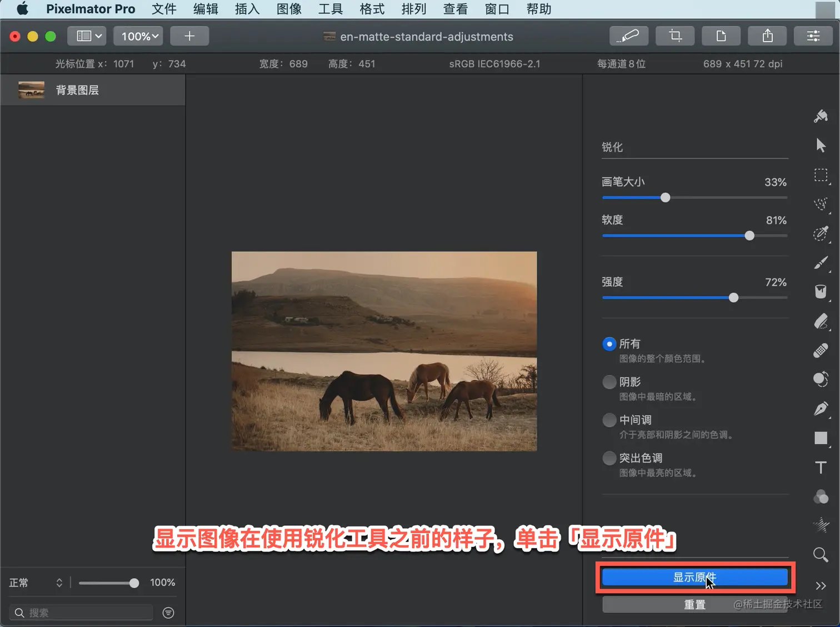Select the Color Fill bucket tool
The width and height of the screenshot is (840, 627).
pyautogui.click(x=821, y=292)
